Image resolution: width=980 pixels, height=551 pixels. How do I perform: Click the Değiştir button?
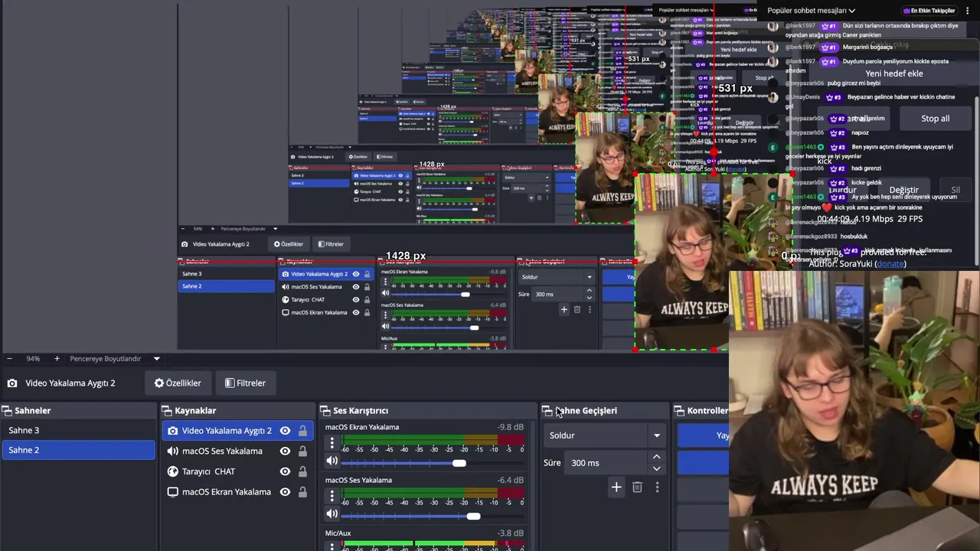point(903,190)
